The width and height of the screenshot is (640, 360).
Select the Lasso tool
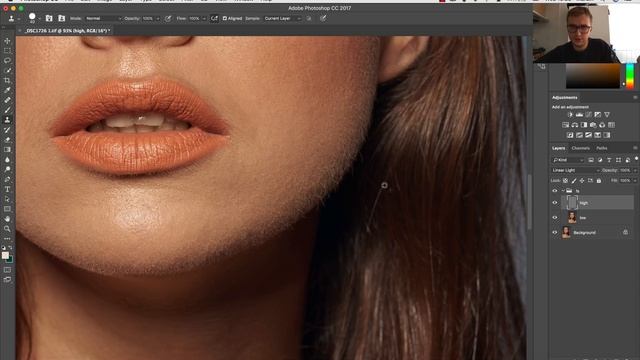click(7, 60)
